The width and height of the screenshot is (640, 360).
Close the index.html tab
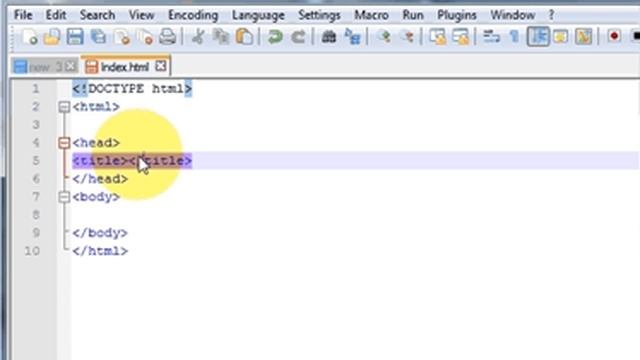pos(161,66)
